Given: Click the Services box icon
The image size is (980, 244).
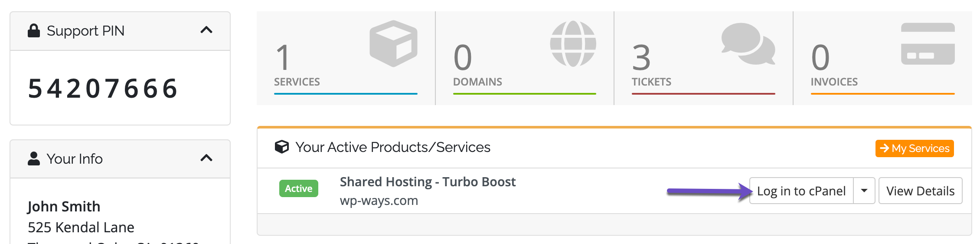Looking at the screenshot, I should click(x=393, y=43).
